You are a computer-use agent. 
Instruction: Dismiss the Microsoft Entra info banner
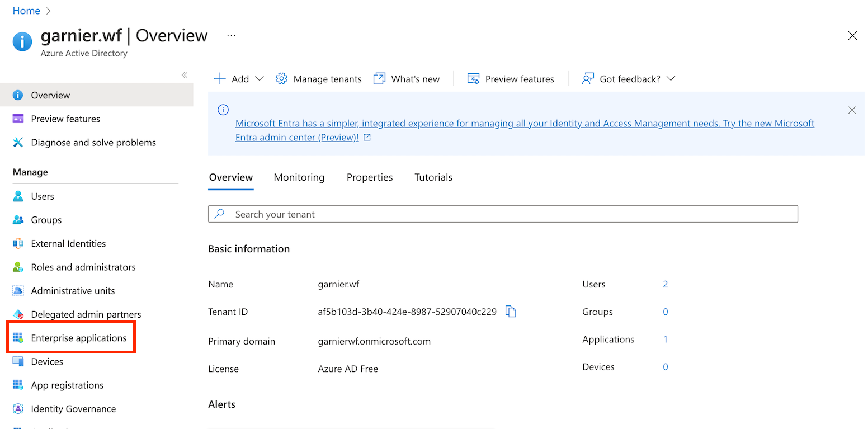(x=852, y=110)
